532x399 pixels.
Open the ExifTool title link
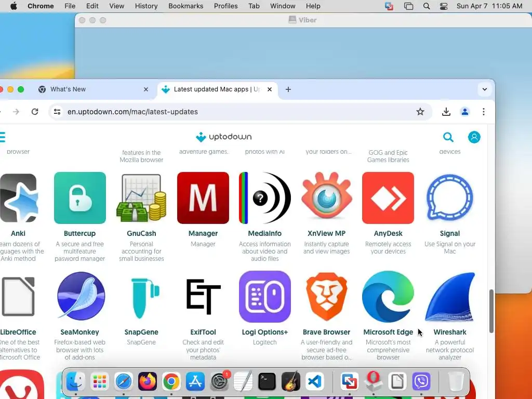[203, 332]
